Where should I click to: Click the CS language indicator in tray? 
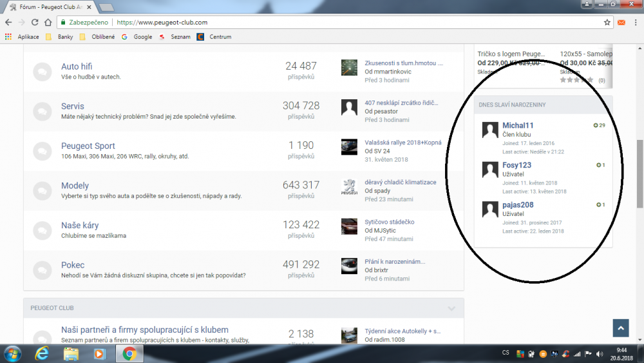(x=506, y=353)
